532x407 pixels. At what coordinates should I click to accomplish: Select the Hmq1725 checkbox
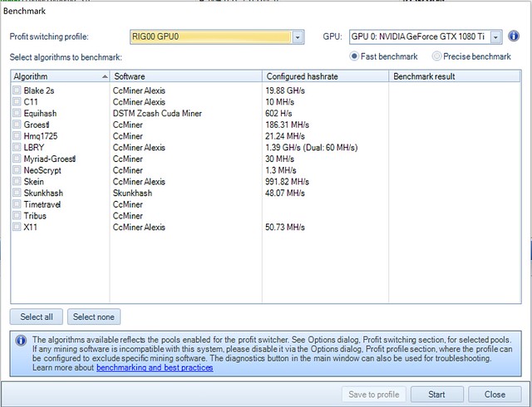pyautogui.click(x=17, y=135)
